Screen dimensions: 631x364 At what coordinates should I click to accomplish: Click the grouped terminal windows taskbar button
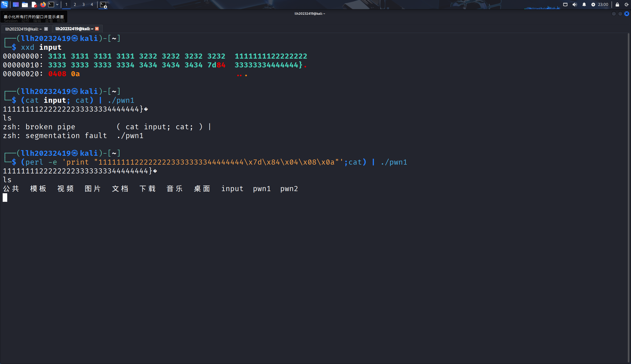[x=103, y=5]
